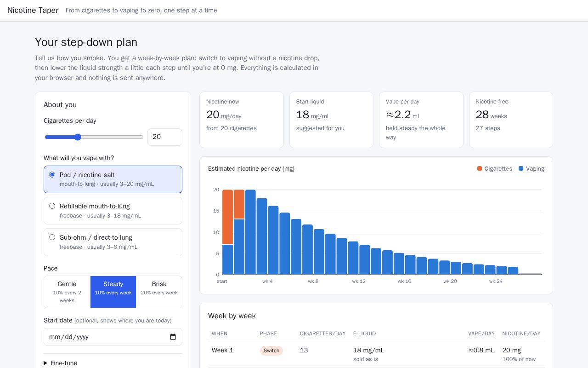Click the 'Week 1' table cell
Screen dimensions: 588x368
(x=222, y=350)
